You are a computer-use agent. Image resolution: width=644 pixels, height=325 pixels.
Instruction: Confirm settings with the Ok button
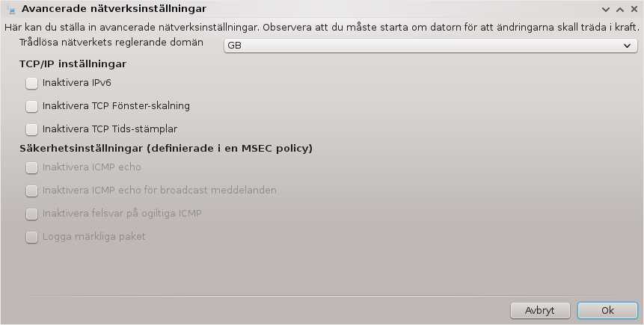point(607,311)
